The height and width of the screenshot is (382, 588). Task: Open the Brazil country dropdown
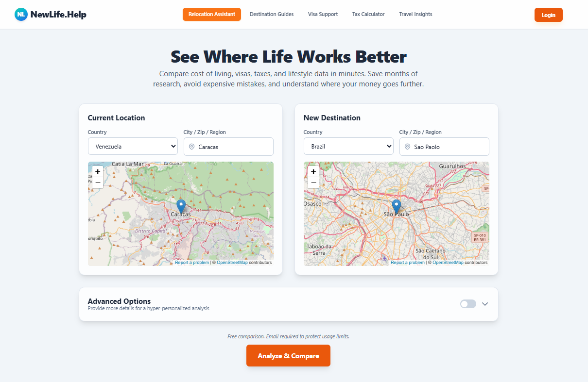348,146
